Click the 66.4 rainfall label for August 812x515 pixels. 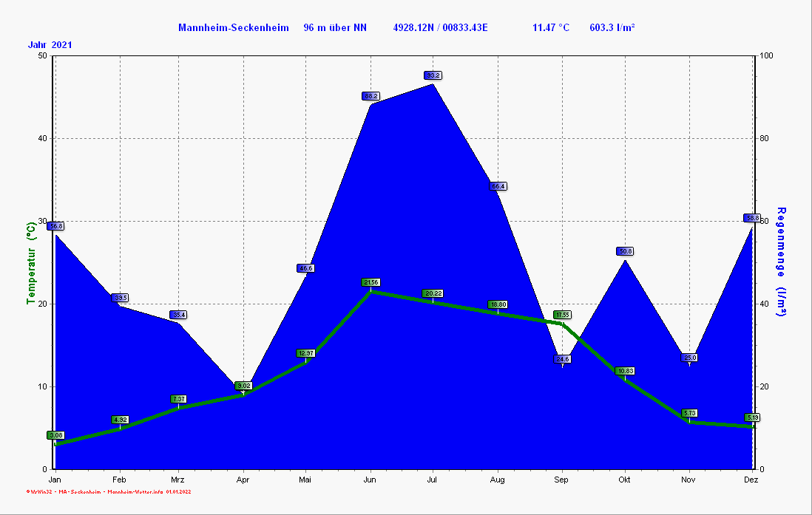(498, 186)
